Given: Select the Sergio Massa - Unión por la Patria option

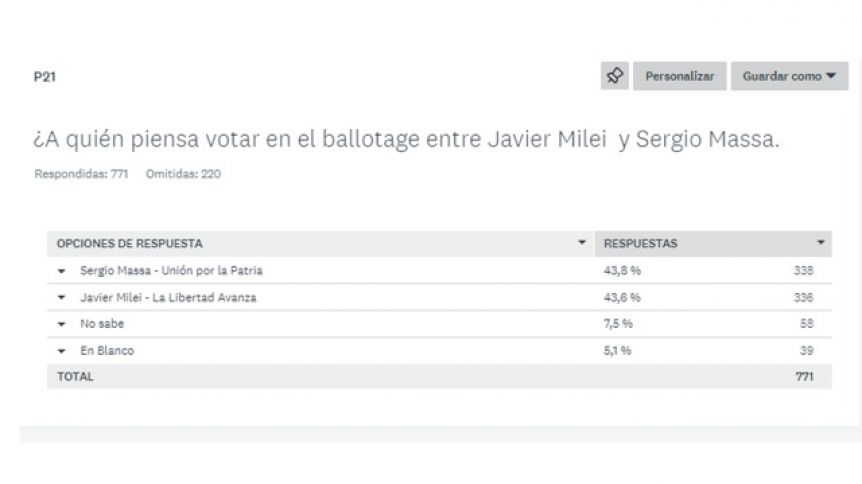Looking at the screenshot, I should [x=171, y=271].
